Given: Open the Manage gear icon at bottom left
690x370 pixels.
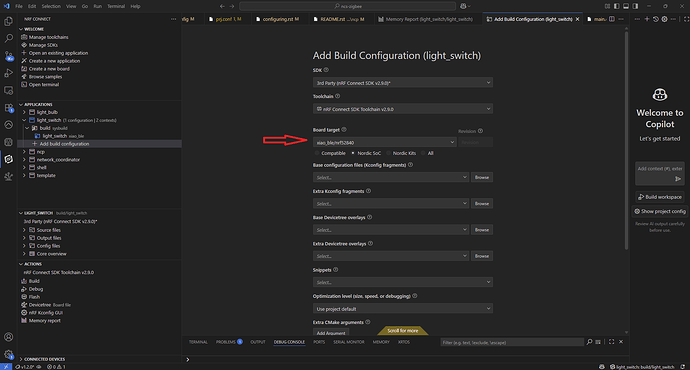Looking at the screenshot, I should point(8,354).
